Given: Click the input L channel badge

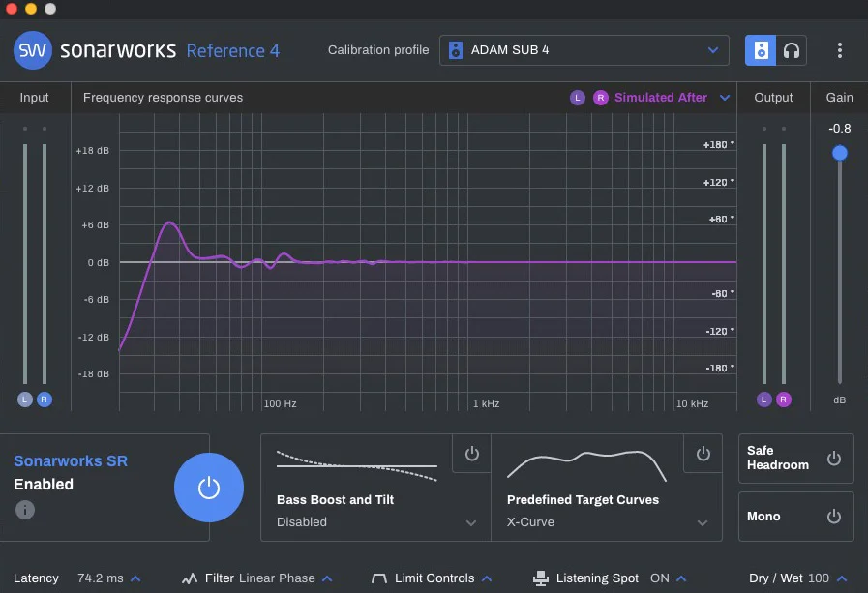Looking at the screenshot, I should pyautogui.click(x=25, y=400).
